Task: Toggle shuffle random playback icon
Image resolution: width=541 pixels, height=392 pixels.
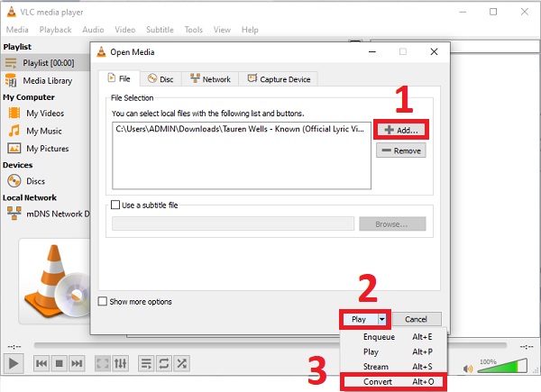Action: point(181,363)
